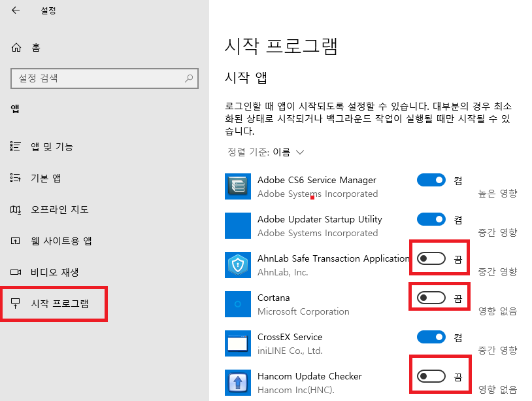Click the Cortana app icon
Viewport: 532px width, 401px height.
tap(238, 304)
